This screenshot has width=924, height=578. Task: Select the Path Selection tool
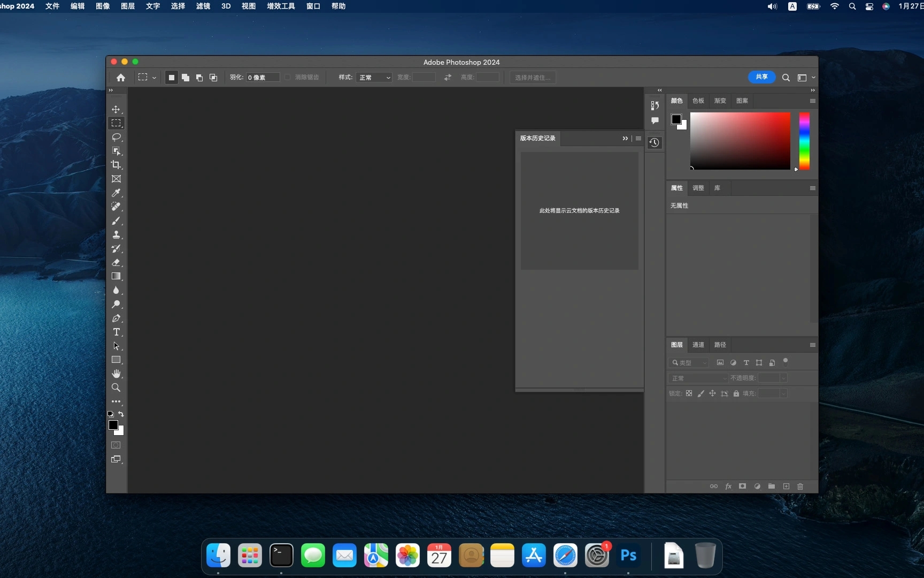click(116, 346)
